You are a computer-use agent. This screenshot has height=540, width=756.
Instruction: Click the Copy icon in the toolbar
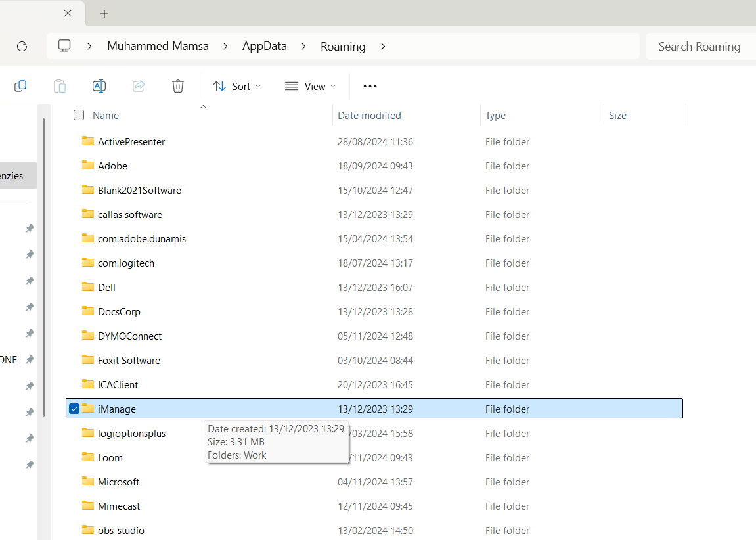click(x=20, y=86)
